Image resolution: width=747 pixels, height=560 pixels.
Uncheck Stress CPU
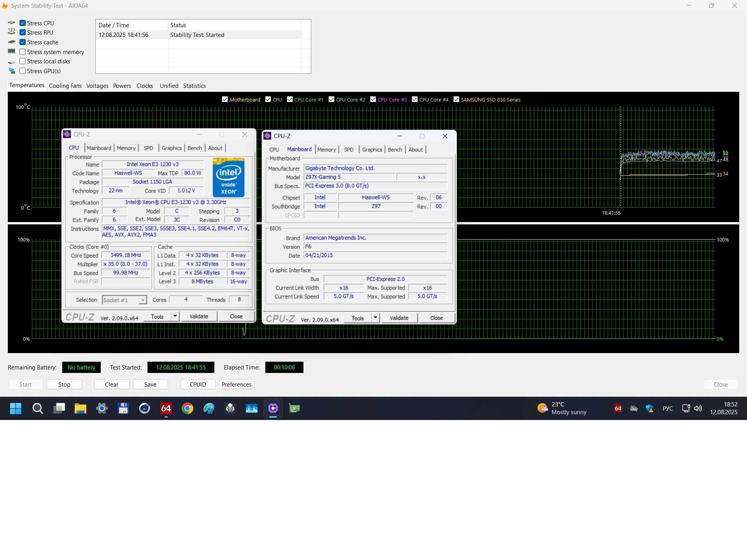(23, 23)
